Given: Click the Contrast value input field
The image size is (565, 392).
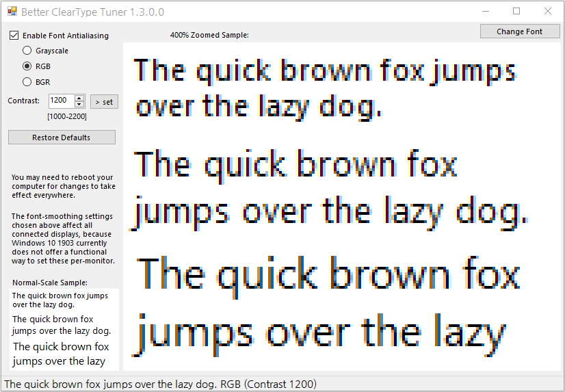Looking at the screenshot, I should click(62, 101).
